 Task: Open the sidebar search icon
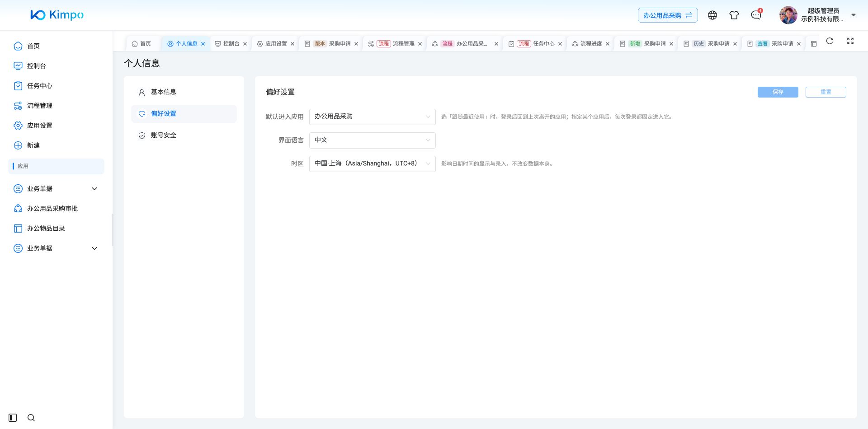point(31,418)
